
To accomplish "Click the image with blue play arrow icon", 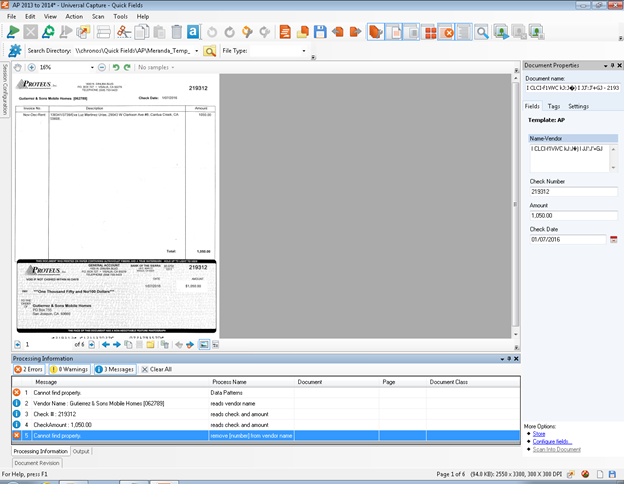I will [x=501, y=32].
